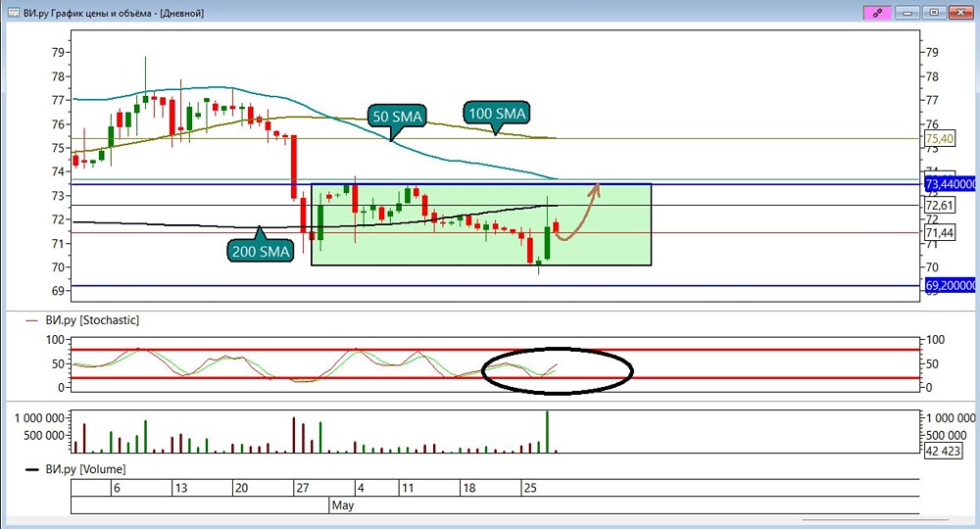This screenshot has height=529, width=980.
Task: Select the 73,44 blue price level label
Action: point(950,183)
